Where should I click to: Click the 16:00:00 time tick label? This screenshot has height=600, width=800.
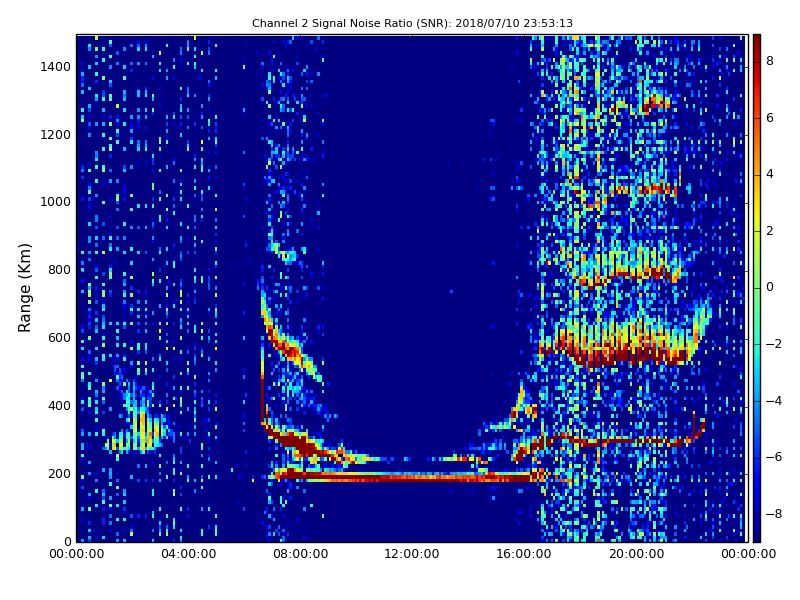pyautogui.click(x=524, y=554)
